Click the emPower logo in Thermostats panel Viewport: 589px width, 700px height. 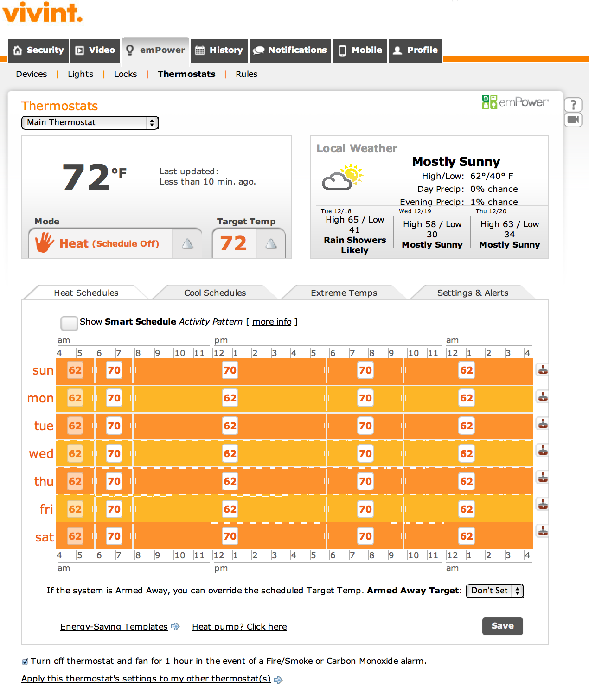[x=515, y=102]
